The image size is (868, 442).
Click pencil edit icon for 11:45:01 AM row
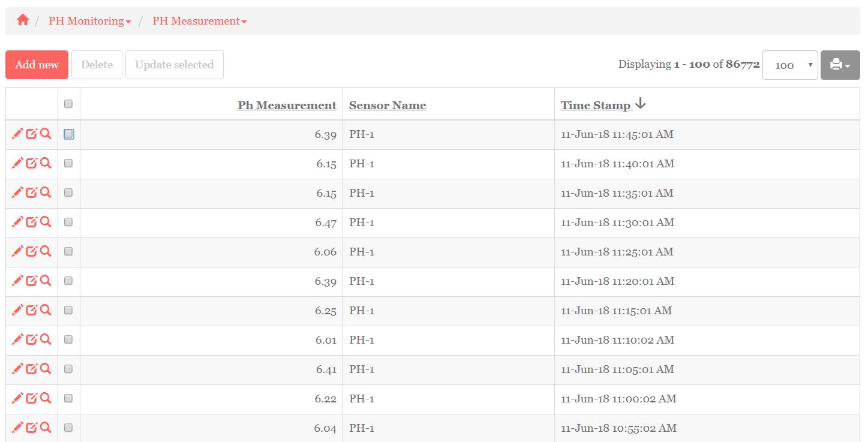pos(17,134)
